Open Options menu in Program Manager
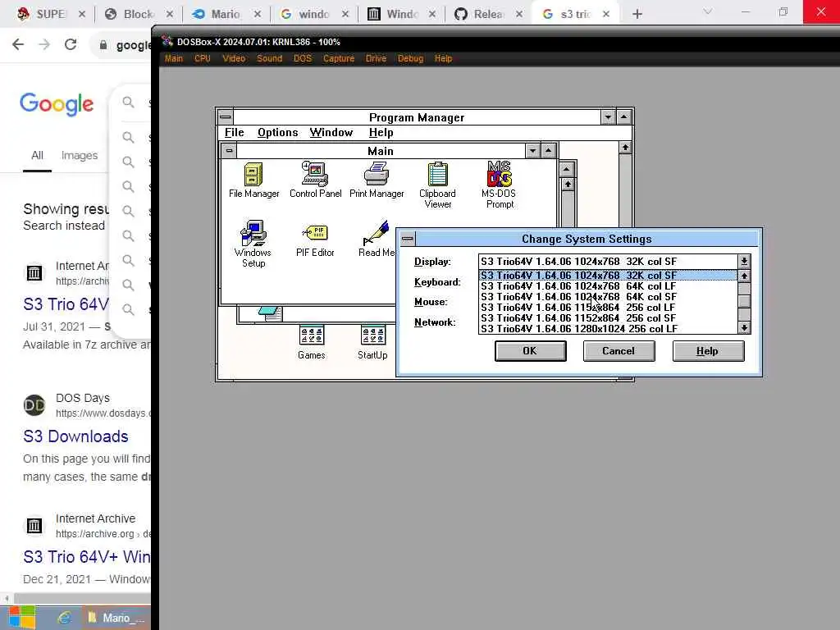840x630 pixels. click(x=277, y=132)
